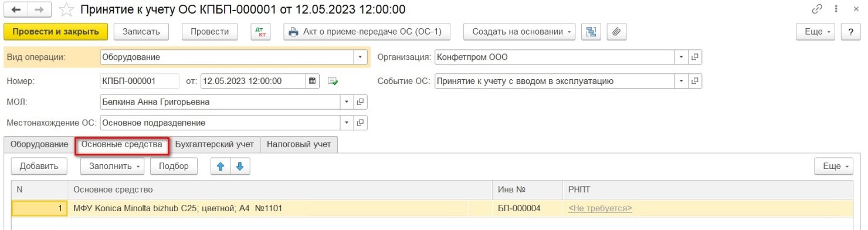Open calendar picker for document date
This screenshot has height=230, width=868.
312,81
